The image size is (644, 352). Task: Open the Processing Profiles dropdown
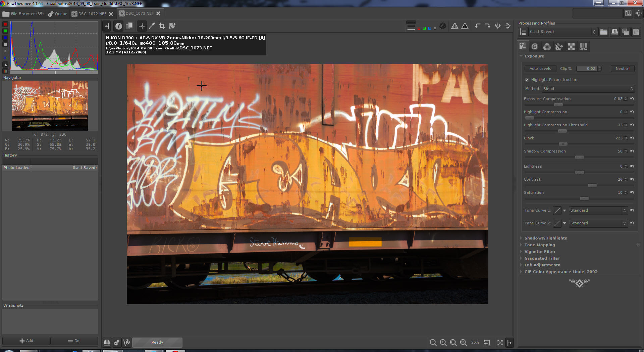563,32
